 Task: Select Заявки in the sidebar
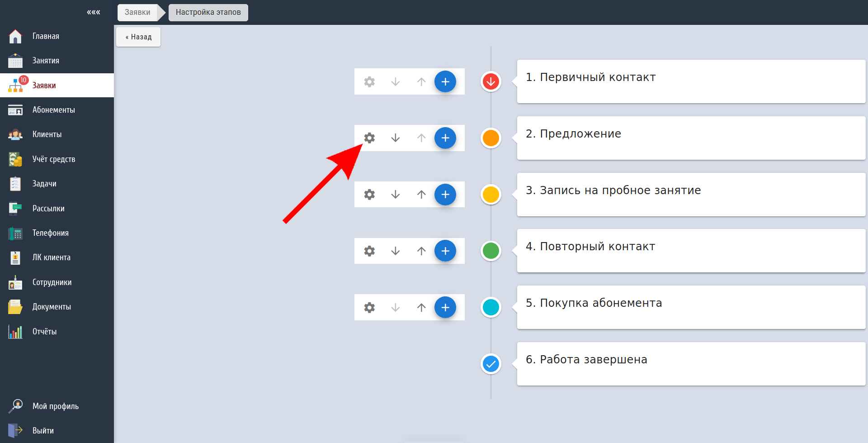pyautogui.click(x=57, y=85)
